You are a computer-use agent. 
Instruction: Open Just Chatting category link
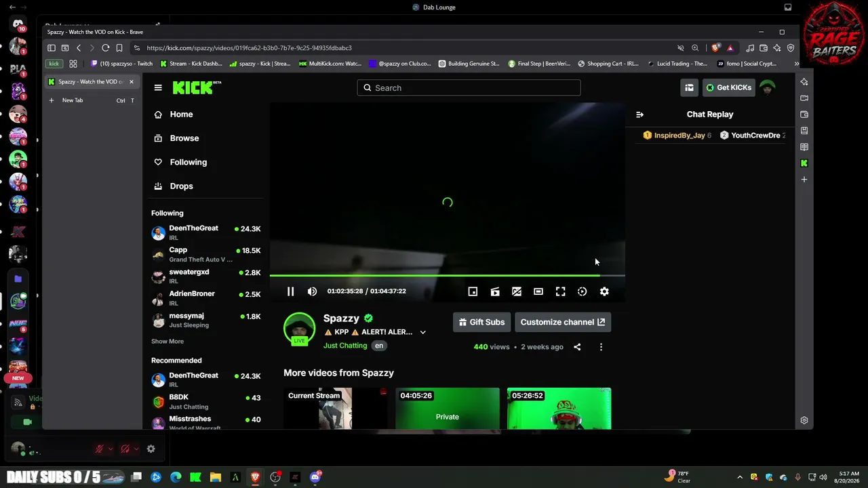[x=345, y=346]
